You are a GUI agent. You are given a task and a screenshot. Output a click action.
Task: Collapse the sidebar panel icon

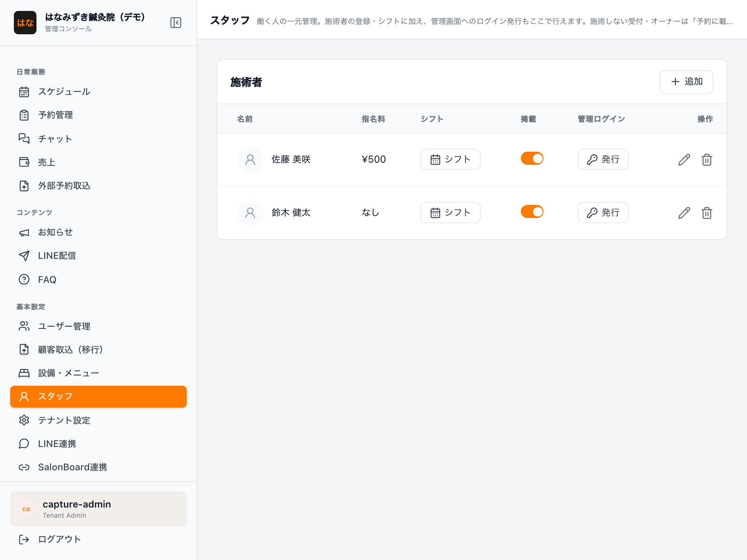coord(175,23)
